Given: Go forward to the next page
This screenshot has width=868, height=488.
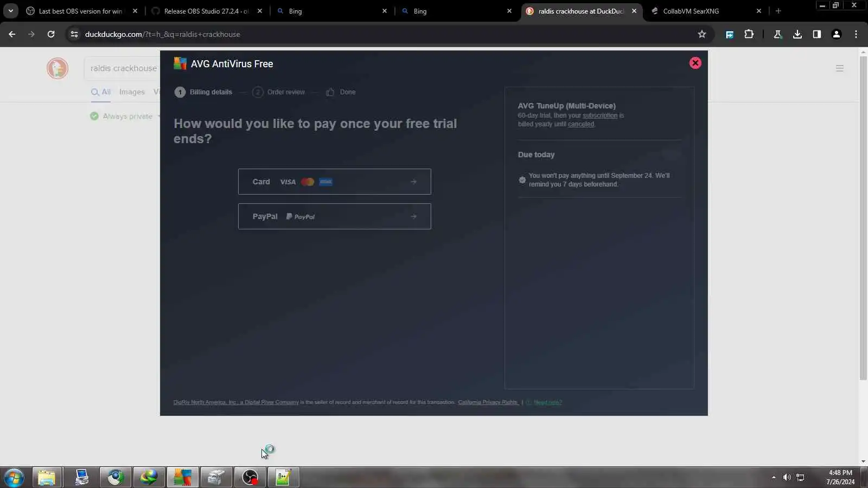Looking at the screenshot, I should (x=31, y=34).
